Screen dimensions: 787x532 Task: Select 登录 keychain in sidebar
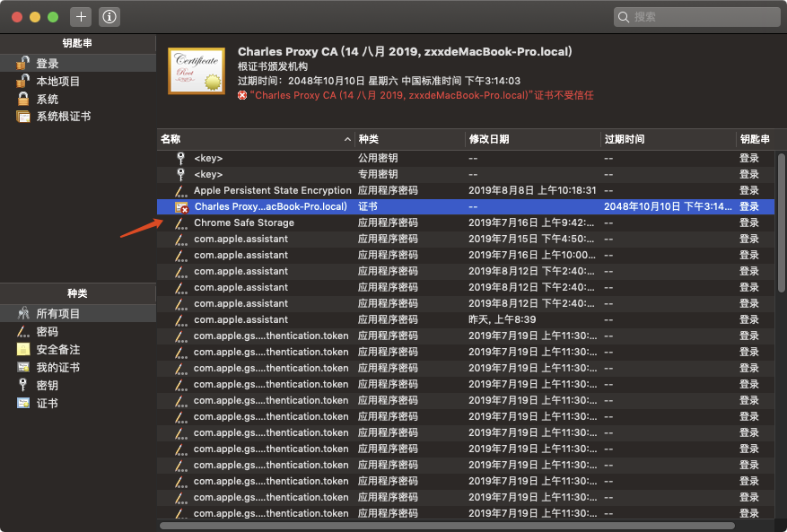tap(78, 63)
